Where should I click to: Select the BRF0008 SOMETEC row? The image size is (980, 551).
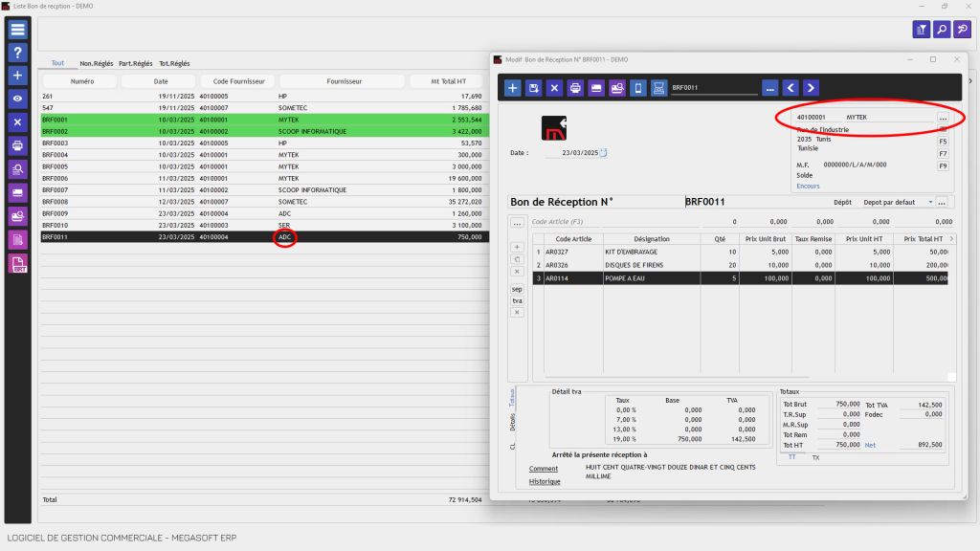[x=264, y=202]
